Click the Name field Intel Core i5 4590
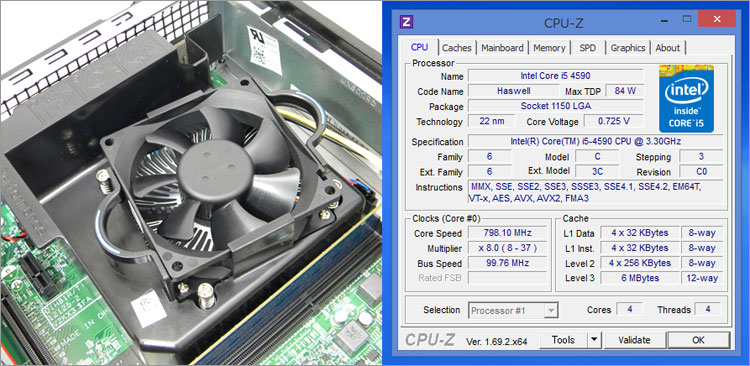This screenshot has height=366, width=750. click(x=555, y=76)
